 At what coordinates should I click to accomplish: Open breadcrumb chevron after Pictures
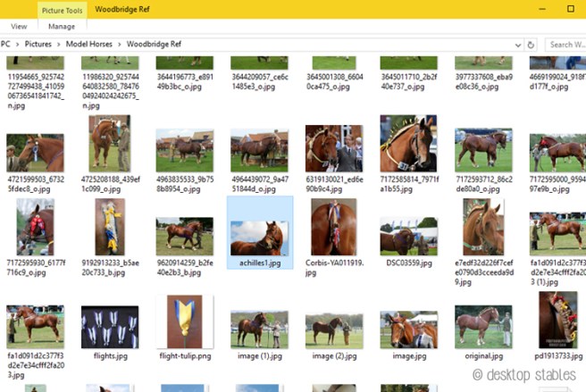coord(57,44)
